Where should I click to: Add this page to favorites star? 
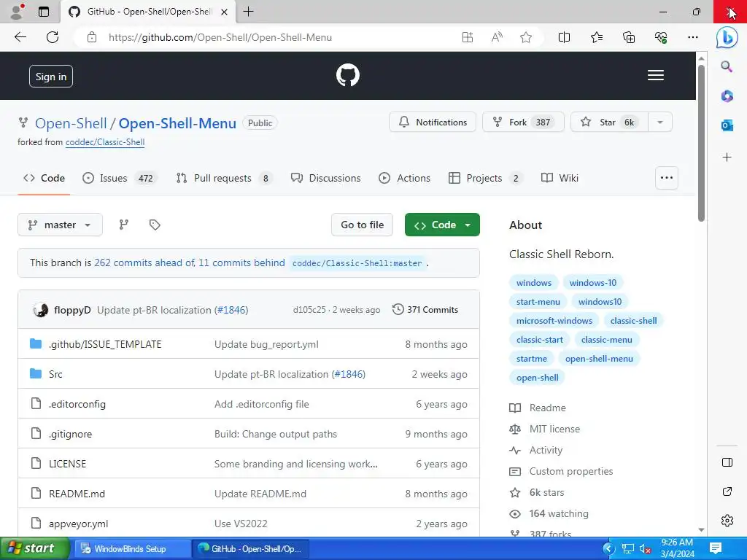[x=526, y=37]
